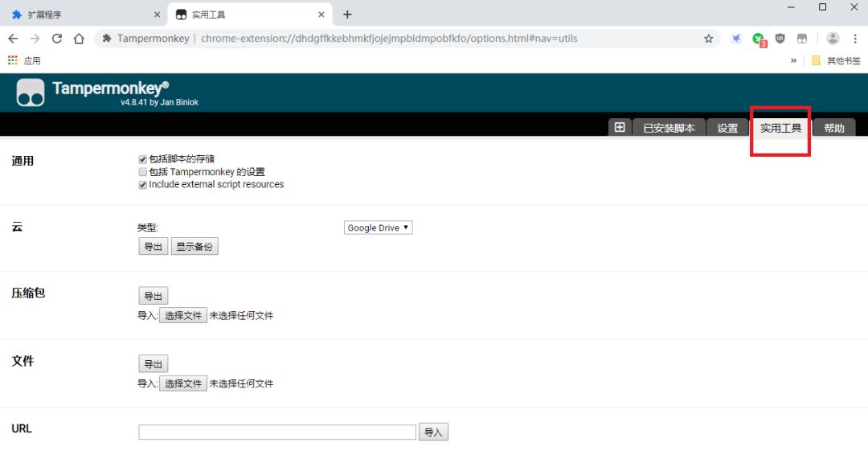The width and height of the screenshot is (868, 455).
Task: Switch to the 设置 tab
Action: pyautogui.click(x=727, y=128)
